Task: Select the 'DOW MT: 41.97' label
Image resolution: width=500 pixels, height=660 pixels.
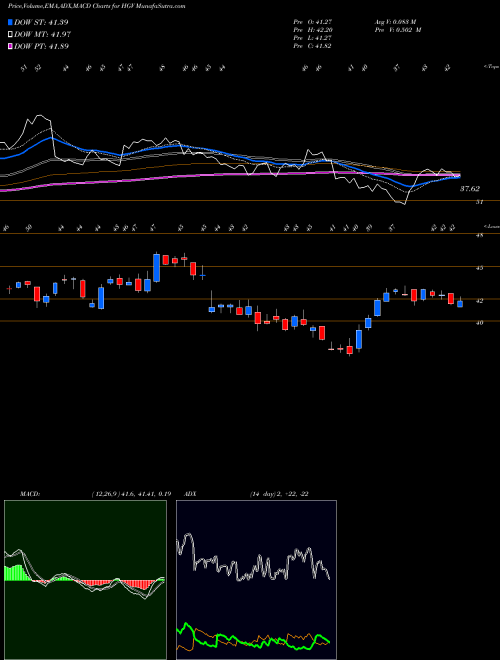Action: click(42, 35)
